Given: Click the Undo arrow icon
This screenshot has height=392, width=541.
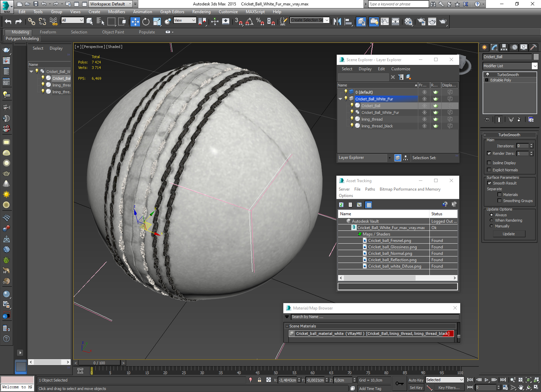Looking at the screenshot, I should (x=8, y=22).
